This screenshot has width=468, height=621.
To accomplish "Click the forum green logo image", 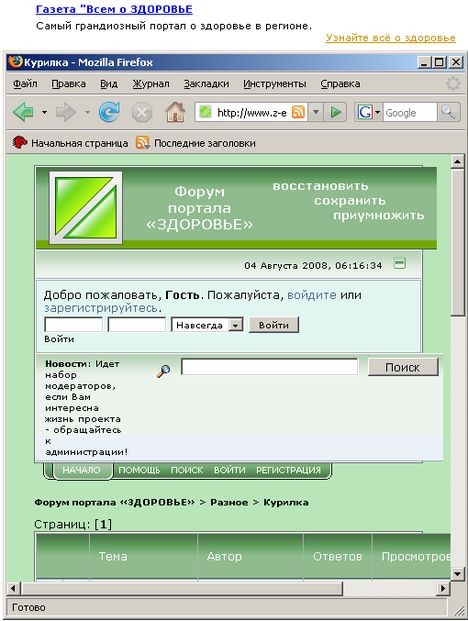I will (x=86, y=208).
